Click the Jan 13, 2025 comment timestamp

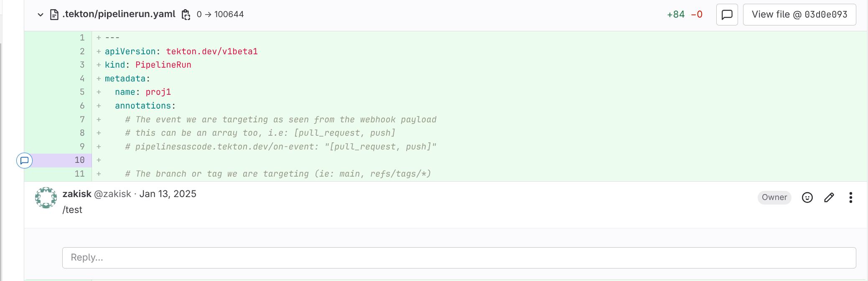coord(168,194)
